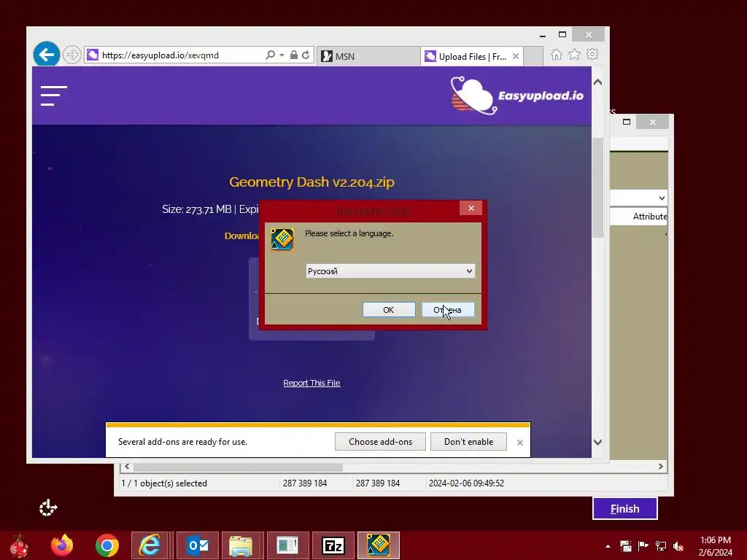Click the Geometry Dash v2.204.zip title

tap(311, 182)
